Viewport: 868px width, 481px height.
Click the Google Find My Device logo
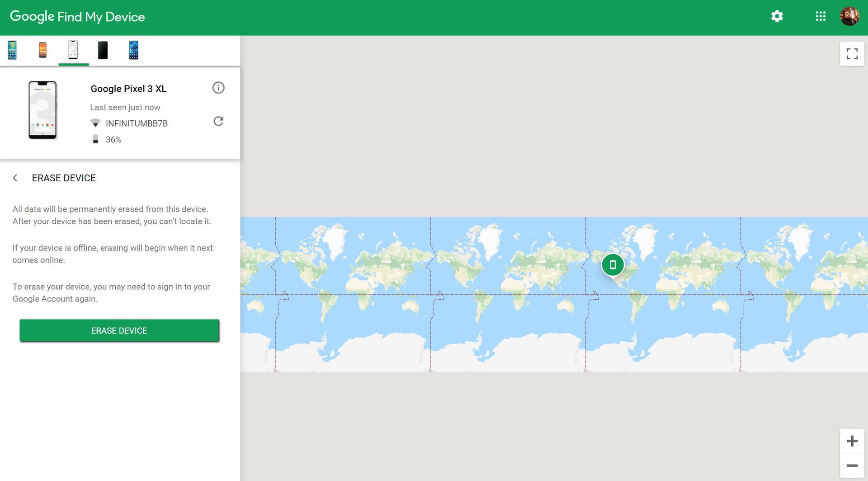77,17
